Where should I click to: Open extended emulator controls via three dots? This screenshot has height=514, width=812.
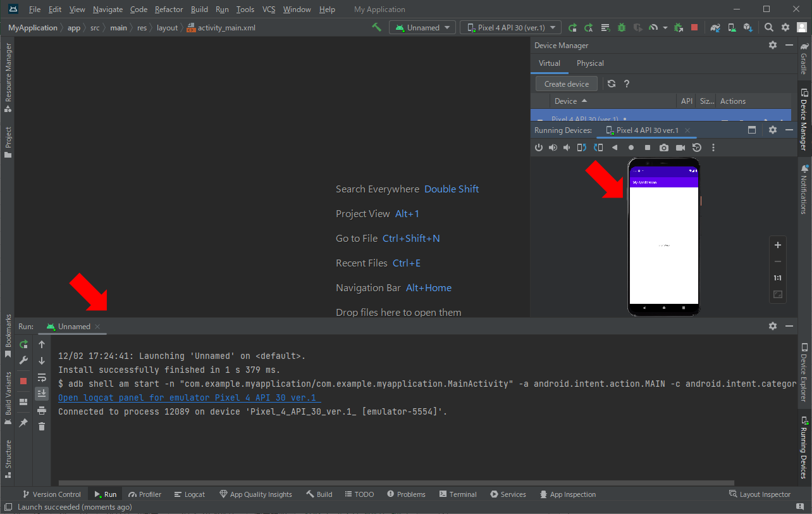(x=713, y=147)
